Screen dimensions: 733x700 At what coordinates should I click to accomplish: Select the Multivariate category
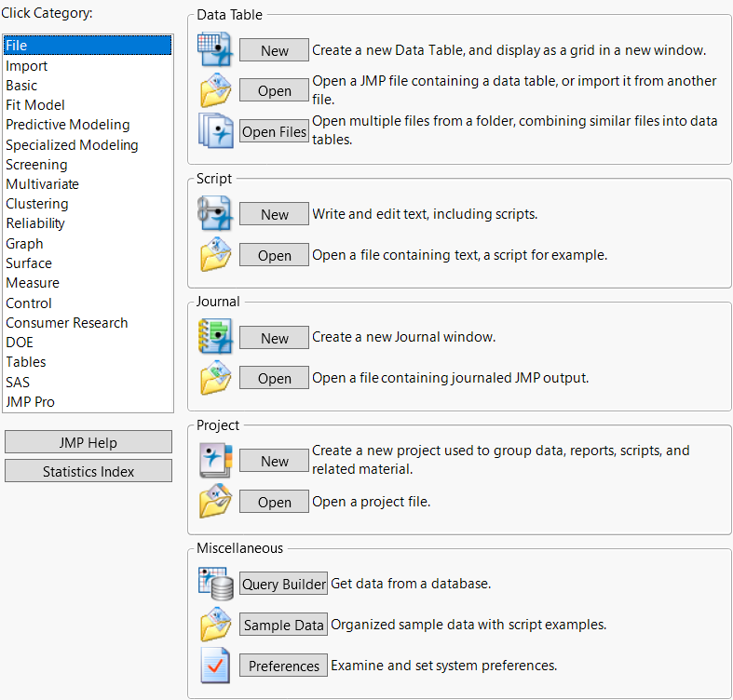pos(88,183)
